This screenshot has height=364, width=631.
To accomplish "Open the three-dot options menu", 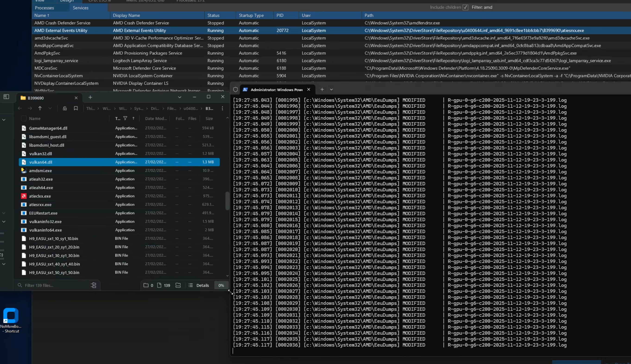I will [222, 108].
